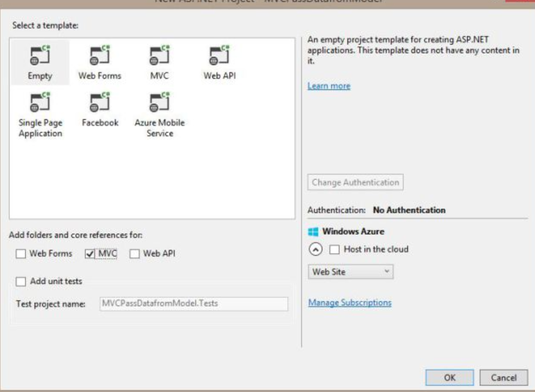
Task: Open the Web Site dropdown
Action: 350,272
